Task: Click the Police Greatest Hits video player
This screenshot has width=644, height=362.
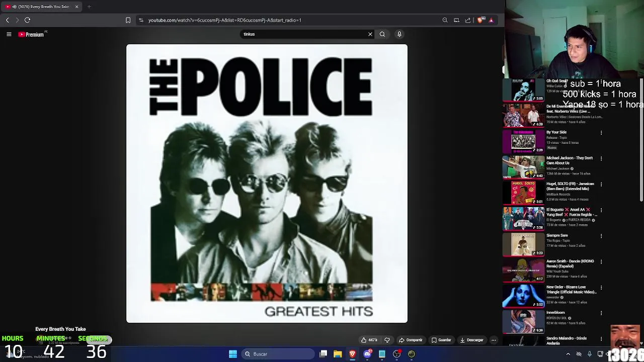Action: pos(267,184)
